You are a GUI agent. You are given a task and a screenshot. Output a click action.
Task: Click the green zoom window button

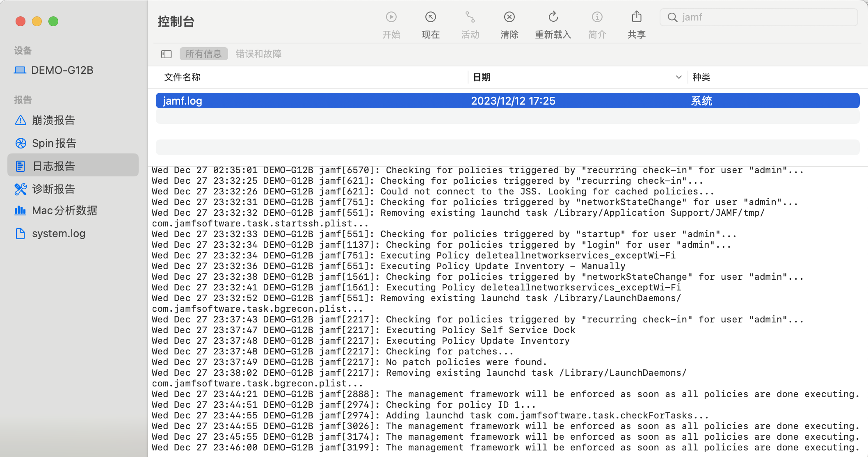pyautogui.click(x=53, y=21)
